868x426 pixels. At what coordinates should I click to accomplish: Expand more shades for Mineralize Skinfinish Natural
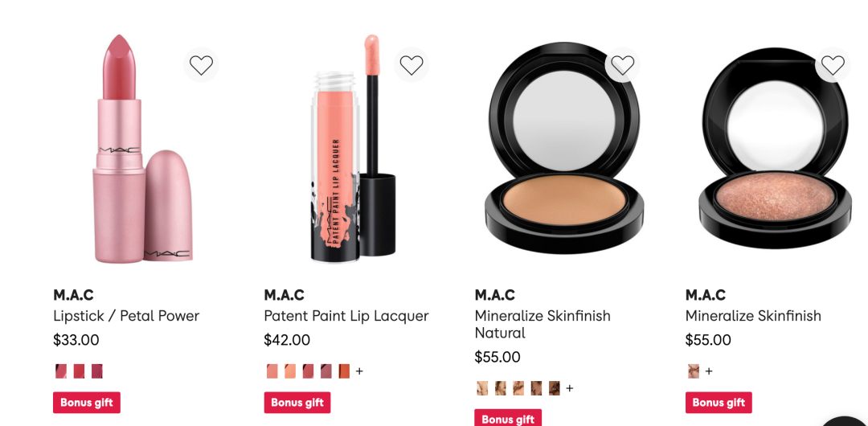coord(570,388)
